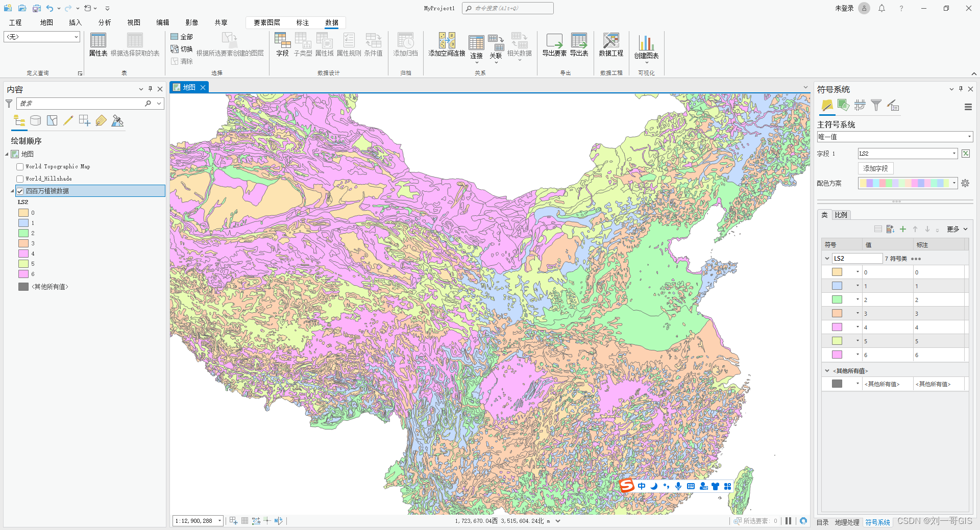
Task: Open the 配色方案 color scheme dropdown
Action: [908, 183]
